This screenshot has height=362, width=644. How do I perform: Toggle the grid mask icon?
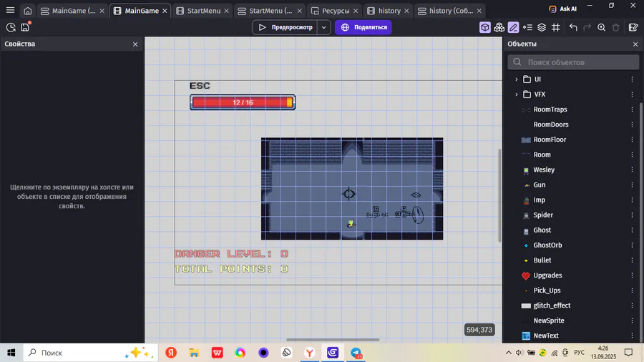556,27
